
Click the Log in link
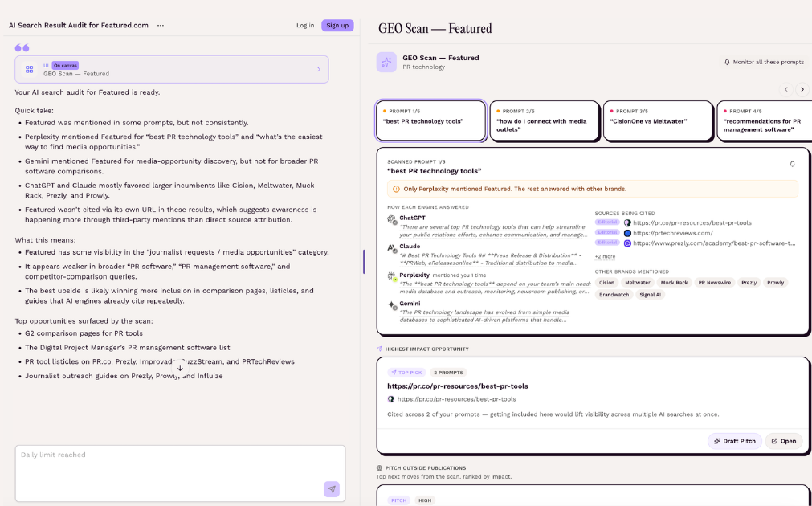coord(305,26)
